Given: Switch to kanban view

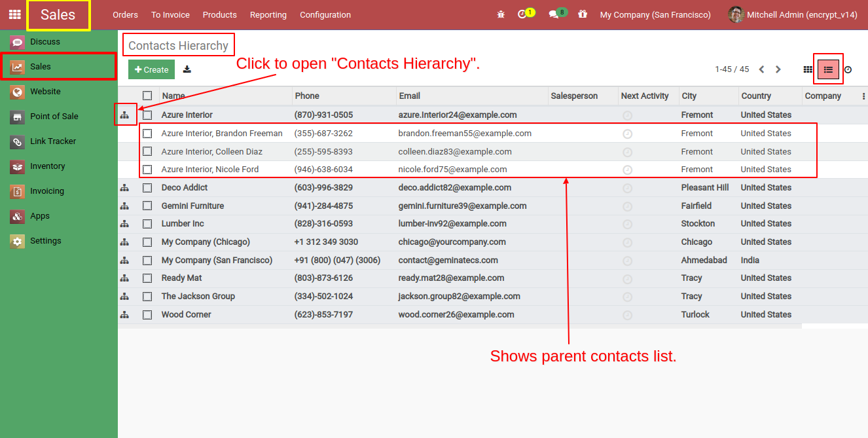Looking at the screenshot, I should [x=808, y=69].
